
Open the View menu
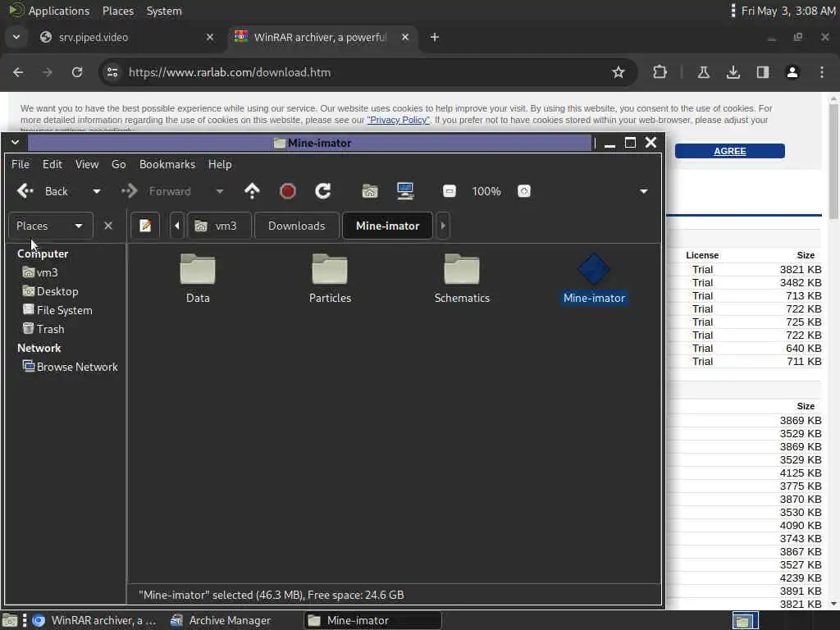point(87,164)
